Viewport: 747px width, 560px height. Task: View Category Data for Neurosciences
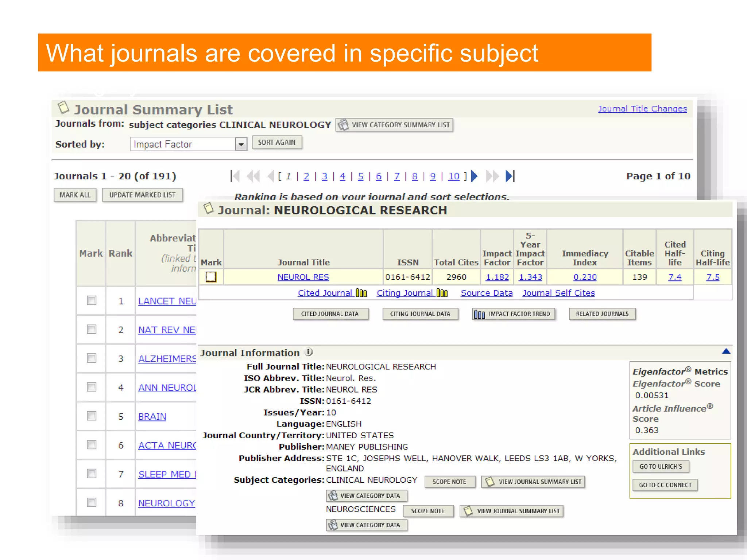[367, 525]
